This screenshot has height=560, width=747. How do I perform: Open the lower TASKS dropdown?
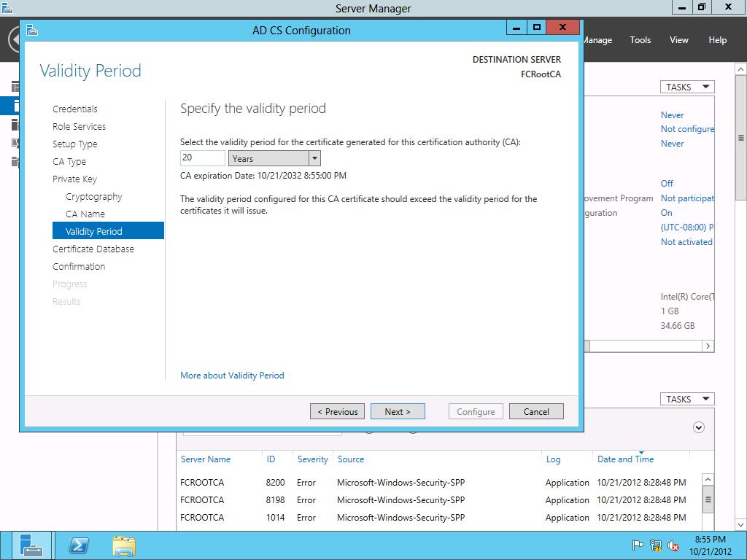click(687, 399)
